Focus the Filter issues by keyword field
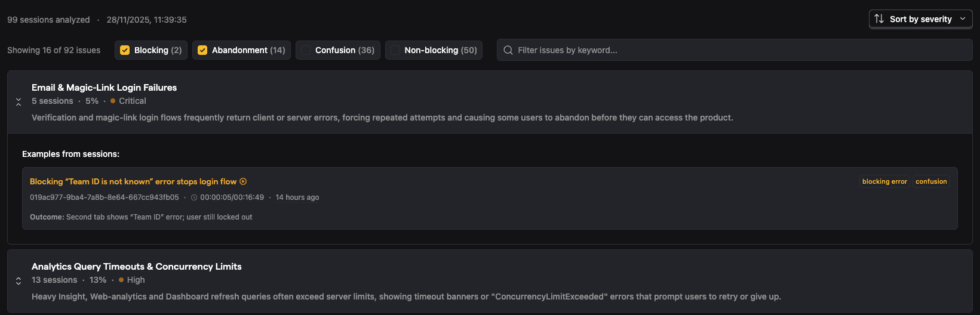Image resolution: width=980 pixels, height=315 pixels. coord(735,50)
